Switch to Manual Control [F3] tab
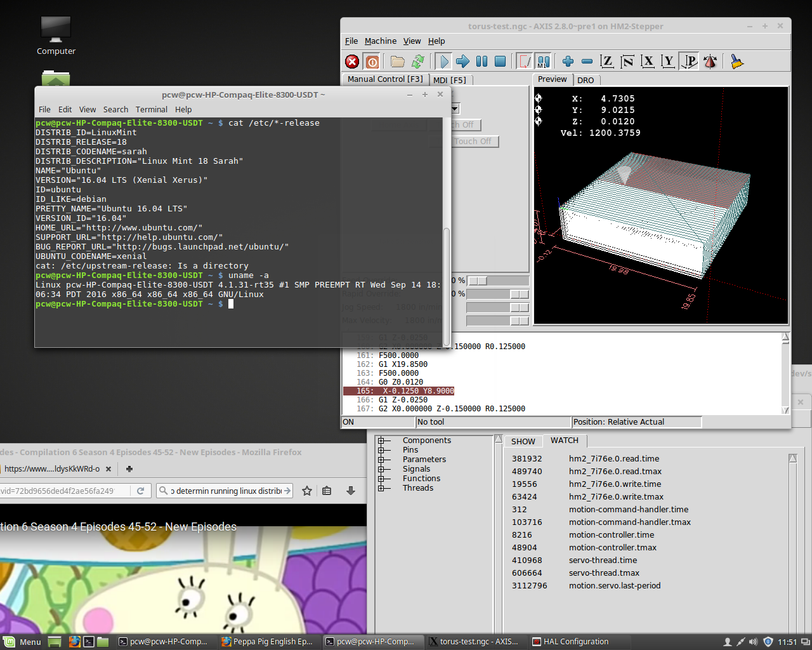 coord(385,79)
